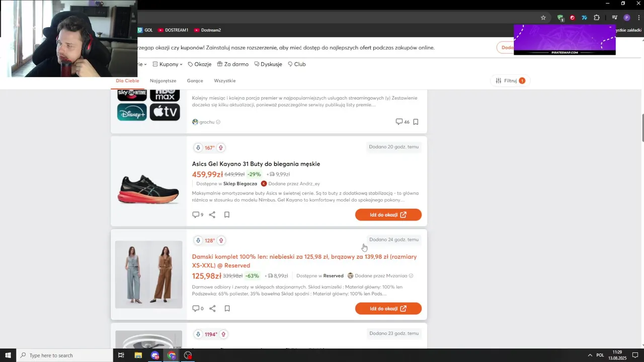Upvote the Asics Gel Kayano deal

coord(220,148)
